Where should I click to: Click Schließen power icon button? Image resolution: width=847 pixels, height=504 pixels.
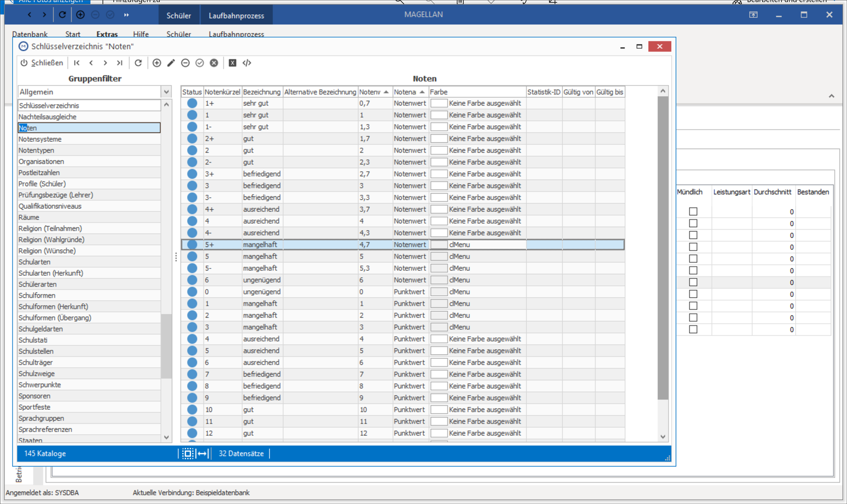[42, 63]
